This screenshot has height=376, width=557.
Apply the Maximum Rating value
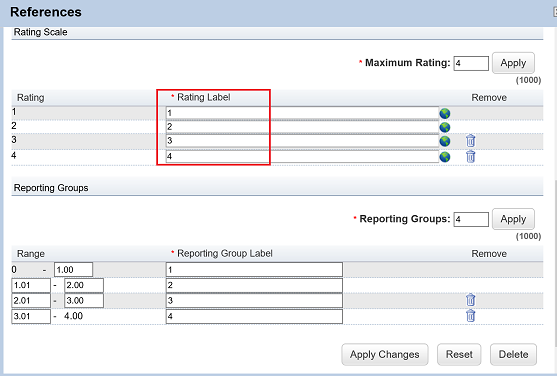point(513,63)
